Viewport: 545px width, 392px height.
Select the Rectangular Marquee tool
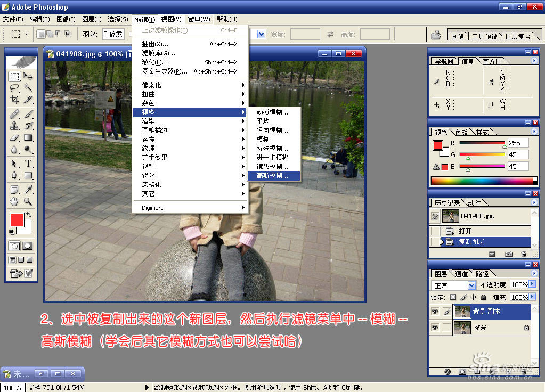14,76
